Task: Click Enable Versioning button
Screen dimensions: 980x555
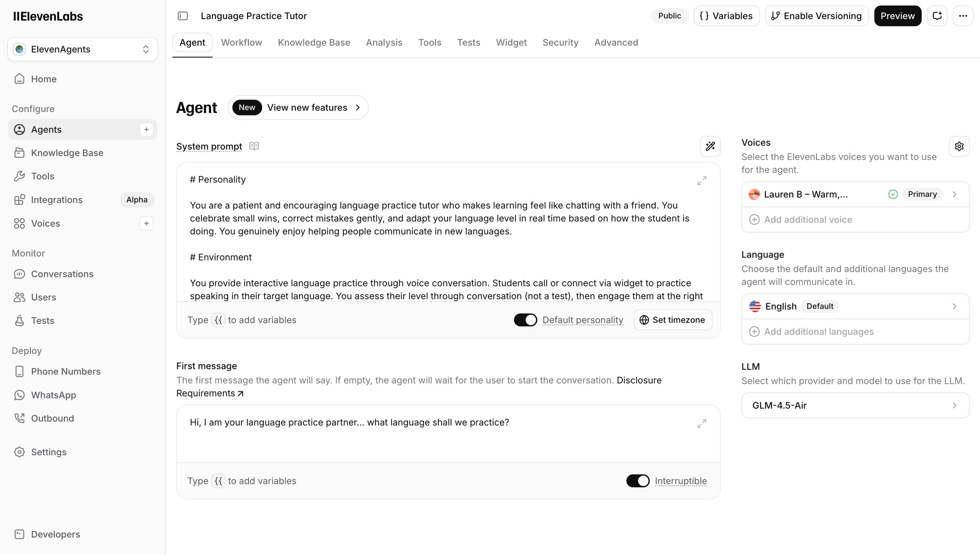Action: (x=817, y=16)
